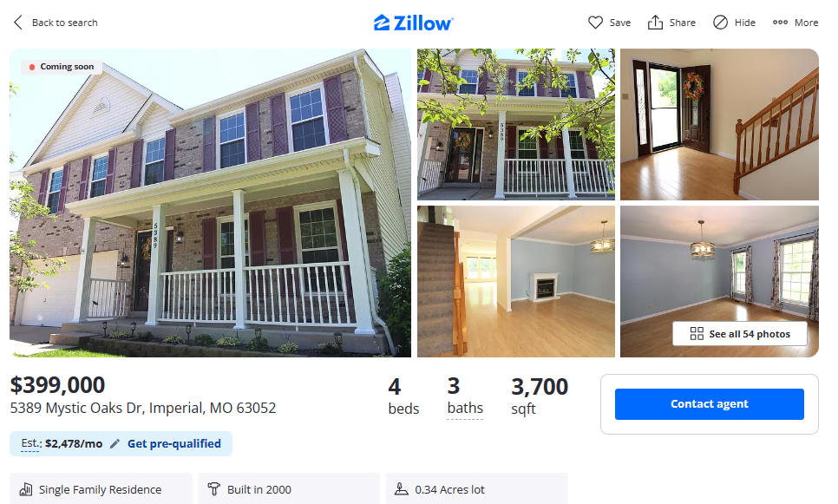
Task: Open the See all 54 photos gallery
Action: tap(740, 333)
